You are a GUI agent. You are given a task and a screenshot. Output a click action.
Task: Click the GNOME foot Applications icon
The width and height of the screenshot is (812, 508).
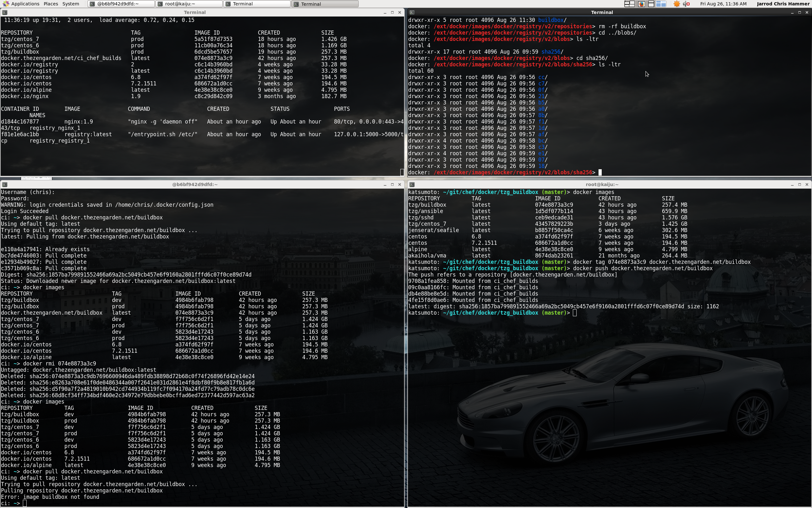[x=5, y=4]
